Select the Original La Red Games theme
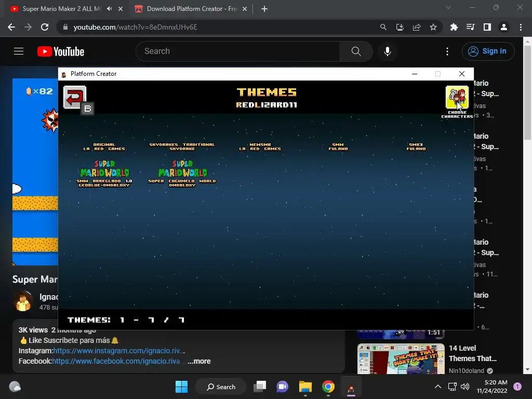The width and height of the screenshot is (532, 399). (104, 147)
